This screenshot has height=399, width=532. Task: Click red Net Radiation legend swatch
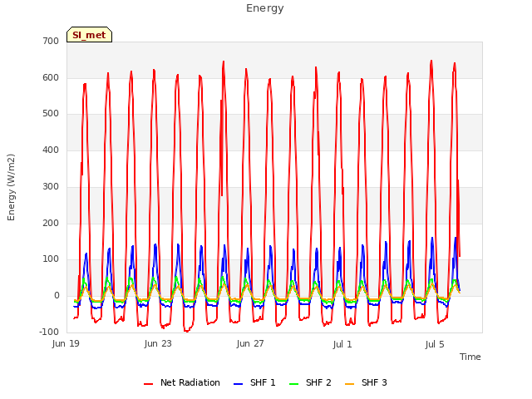(x=148, y=384)
